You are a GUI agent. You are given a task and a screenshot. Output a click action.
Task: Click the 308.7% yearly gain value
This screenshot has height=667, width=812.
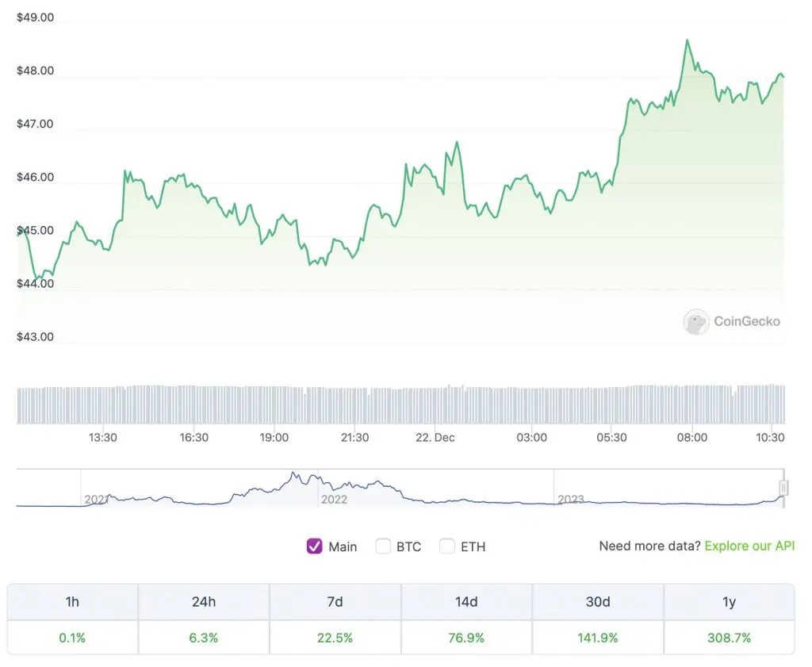click(728, 636)
